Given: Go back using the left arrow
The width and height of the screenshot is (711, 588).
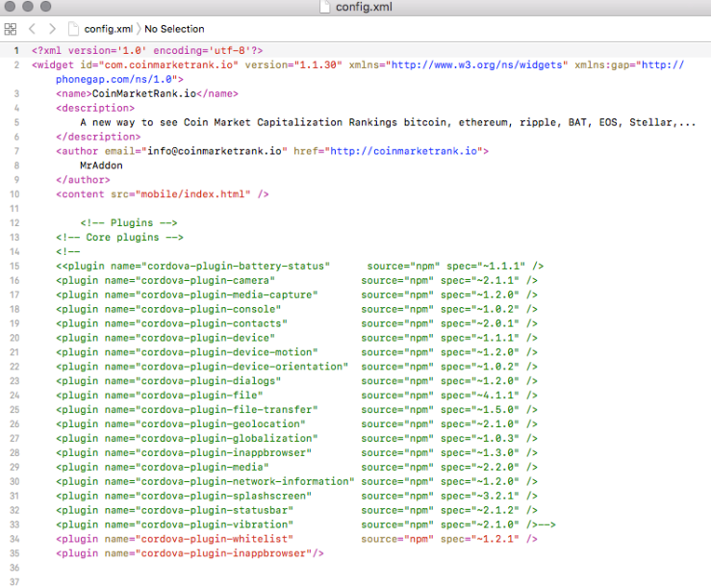Looking at the screenshot, I should tap(32, 29).
